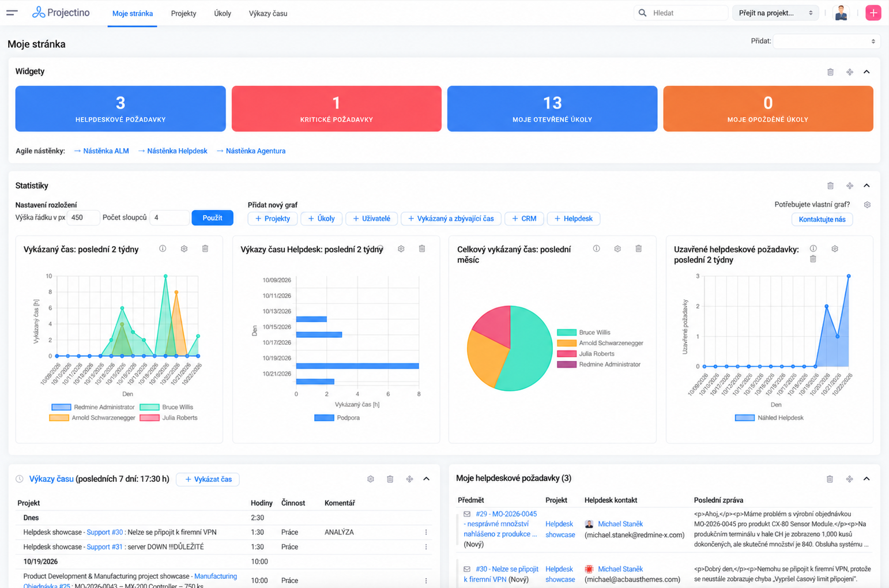Open Support #31 link

point(104,546)
